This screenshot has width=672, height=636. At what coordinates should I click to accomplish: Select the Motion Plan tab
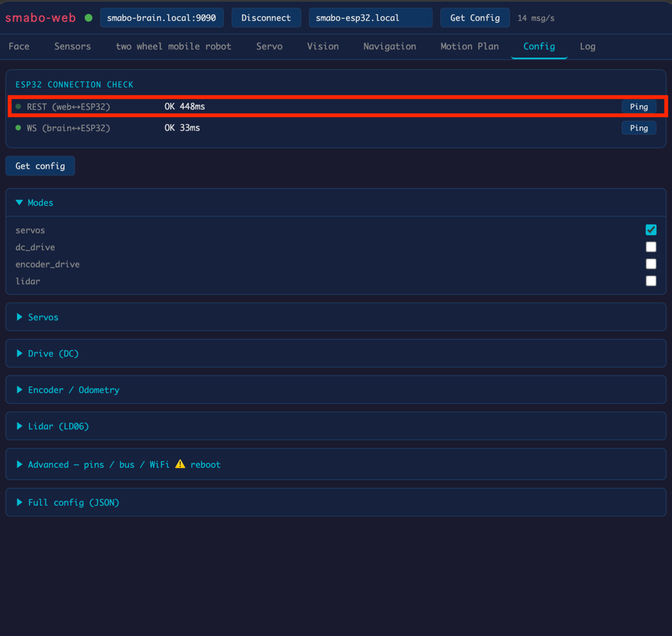469,47
